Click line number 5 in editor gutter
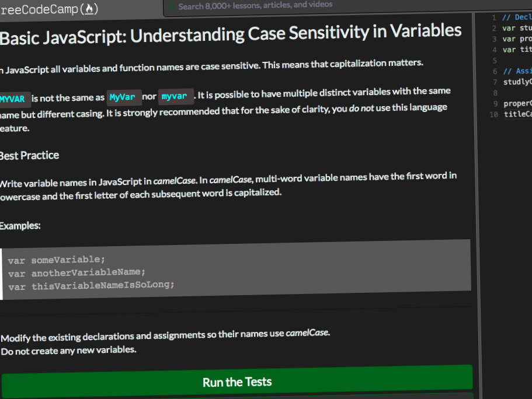This screenshot has height=399, width=532. (x=495, y=61)
